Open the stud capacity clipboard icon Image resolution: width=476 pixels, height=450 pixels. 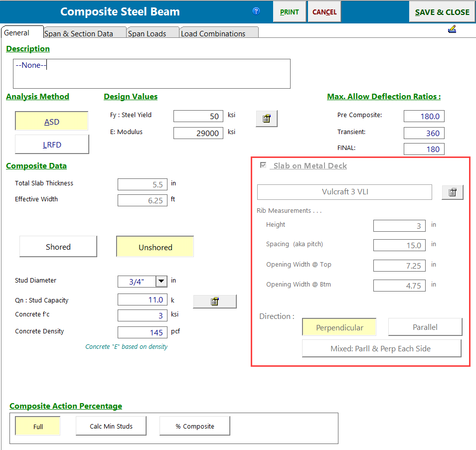click(214, 301)
